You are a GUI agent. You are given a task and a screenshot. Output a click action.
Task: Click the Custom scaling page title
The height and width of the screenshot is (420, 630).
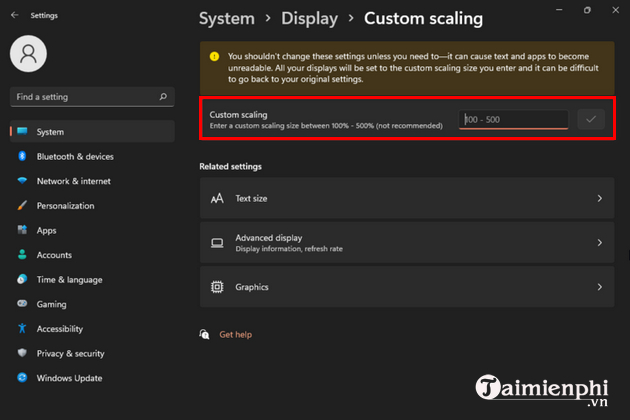click(423, 18)
